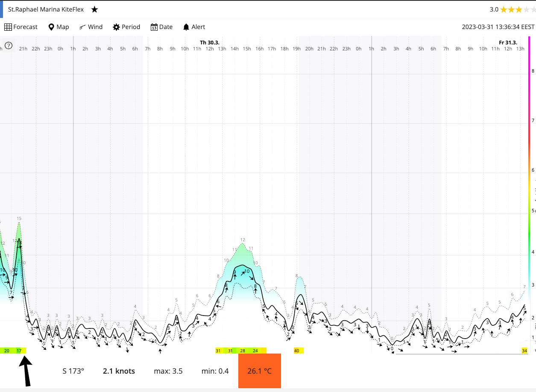Click the Map pin icon

(x=51, y=27)
